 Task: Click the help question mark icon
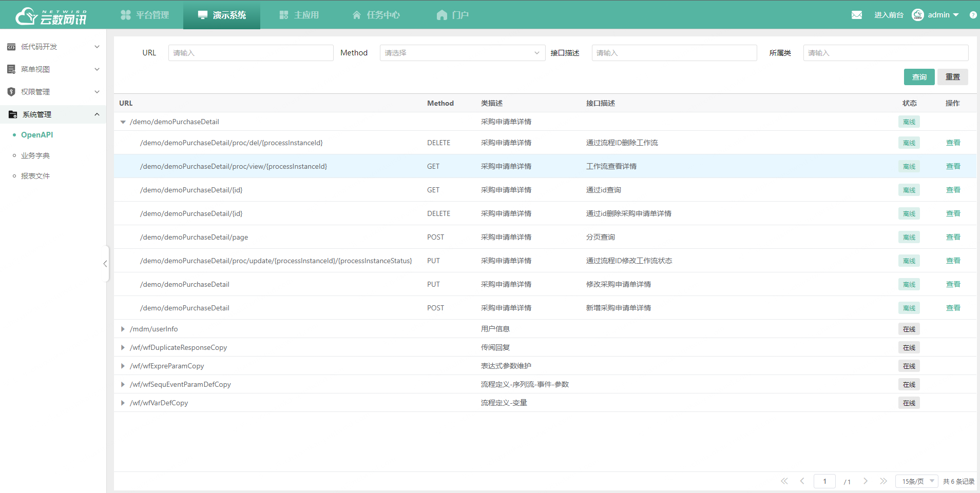(x=973, y=14)
